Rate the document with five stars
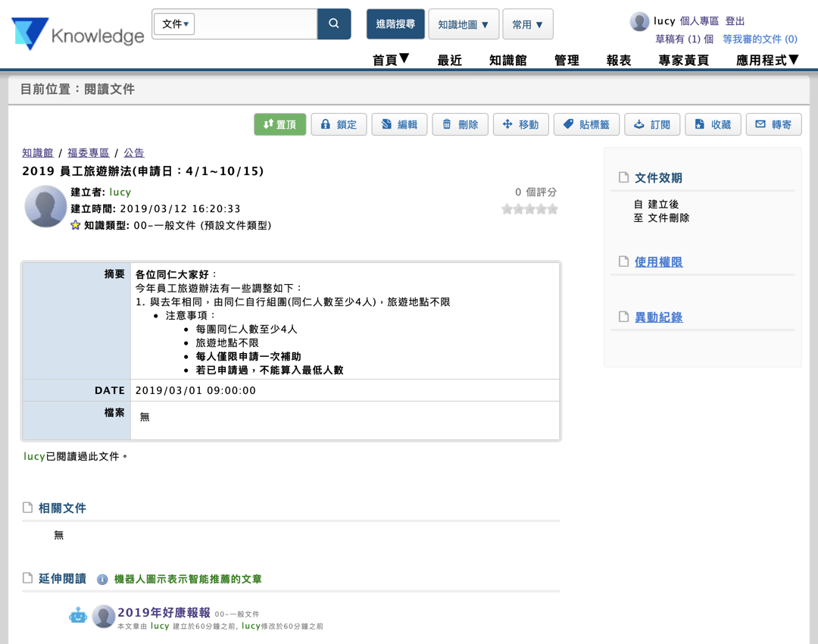 pyautogui.click(x=553, y=209)
